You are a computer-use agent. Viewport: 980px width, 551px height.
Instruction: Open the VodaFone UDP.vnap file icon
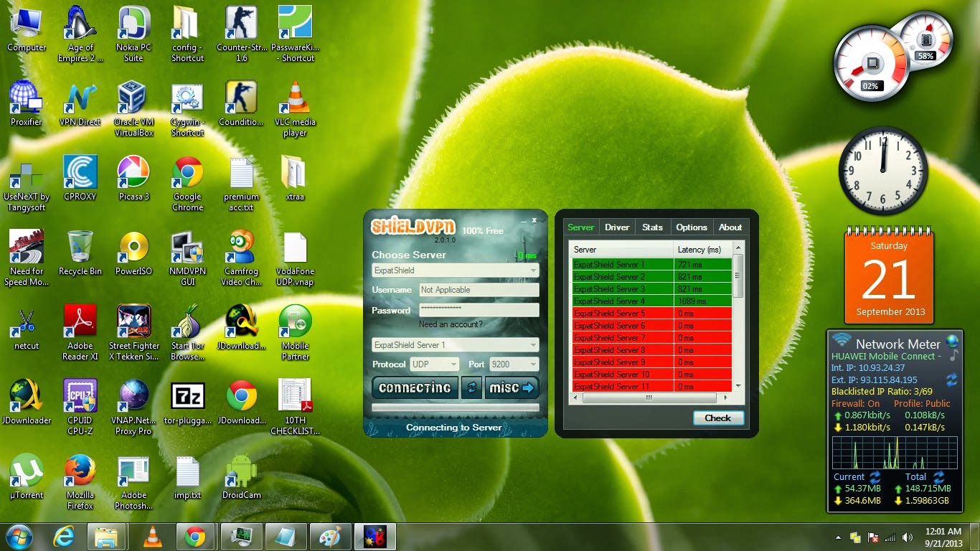click(x=295, y=258)
